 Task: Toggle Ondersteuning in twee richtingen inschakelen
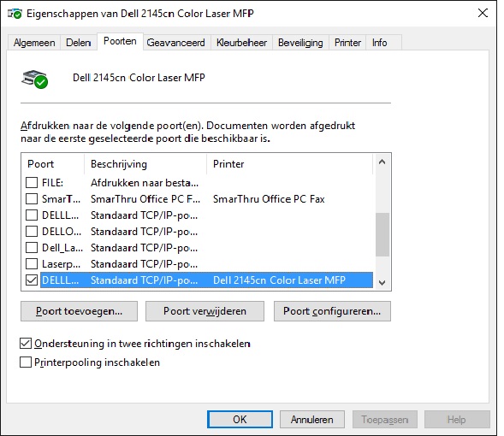(26, 344)
